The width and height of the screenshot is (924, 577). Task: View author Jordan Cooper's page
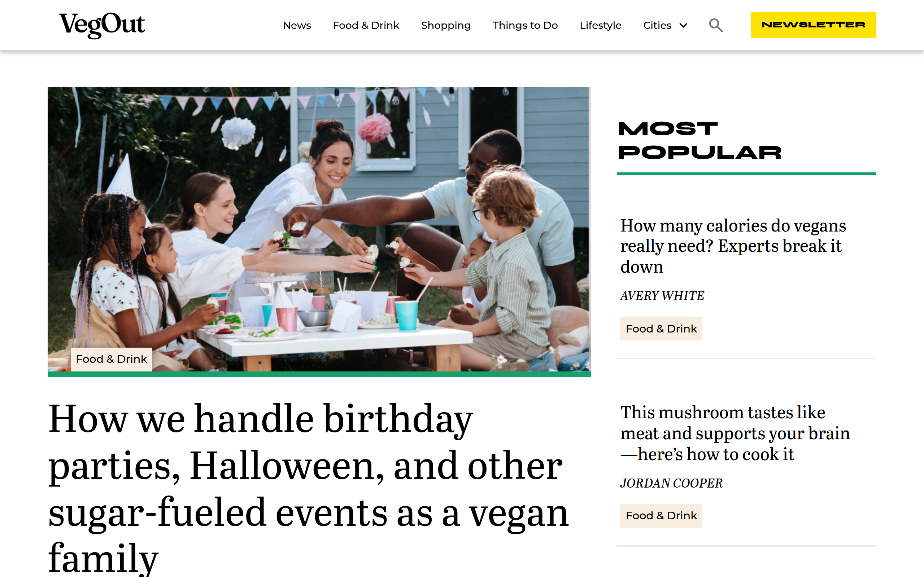(x=671, y=484)
